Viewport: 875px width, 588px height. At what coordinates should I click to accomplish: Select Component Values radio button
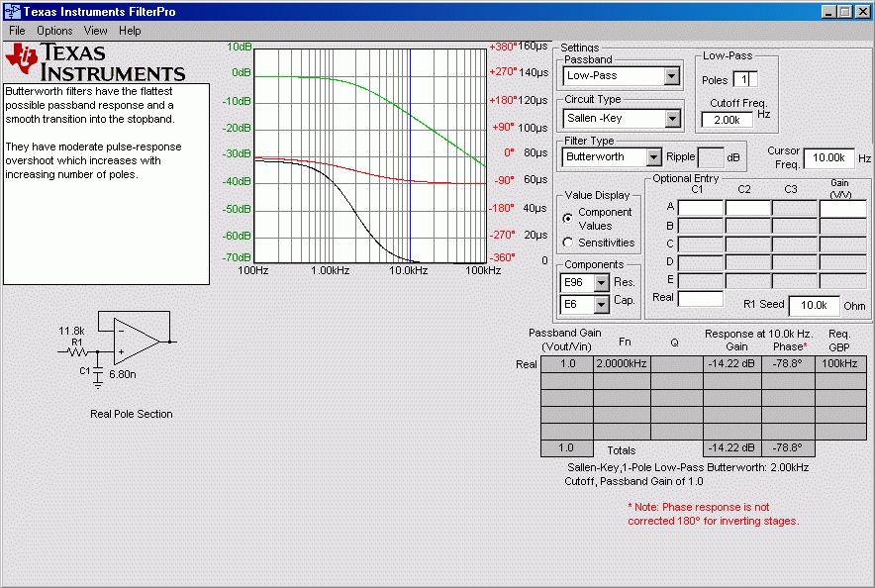[x=567, y=218]
